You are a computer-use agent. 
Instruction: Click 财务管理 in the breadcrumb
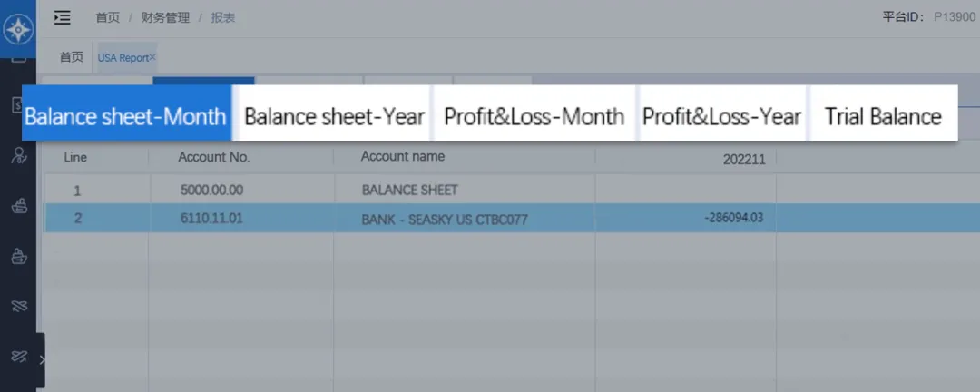[165, 17]
